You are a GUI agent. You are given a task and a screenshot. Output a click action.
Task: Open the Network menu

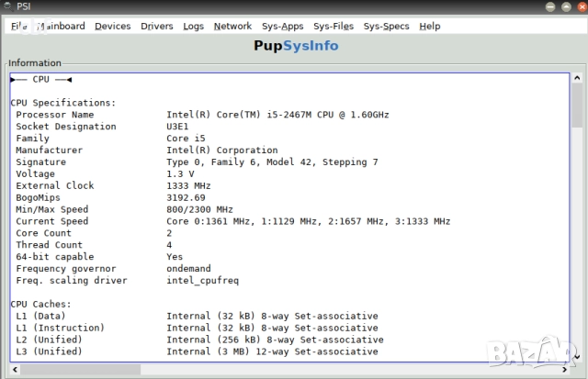coord(232,27)
